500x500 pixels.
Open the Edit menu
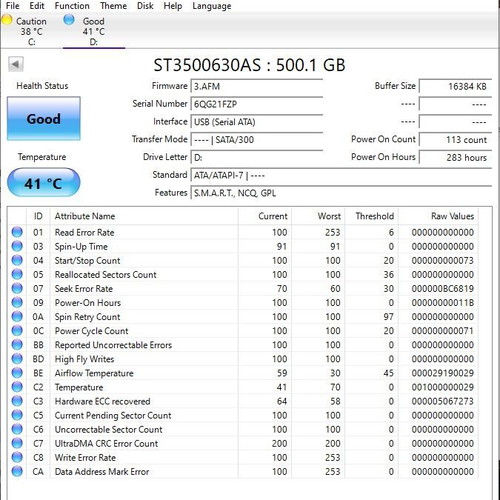point(37,6)
